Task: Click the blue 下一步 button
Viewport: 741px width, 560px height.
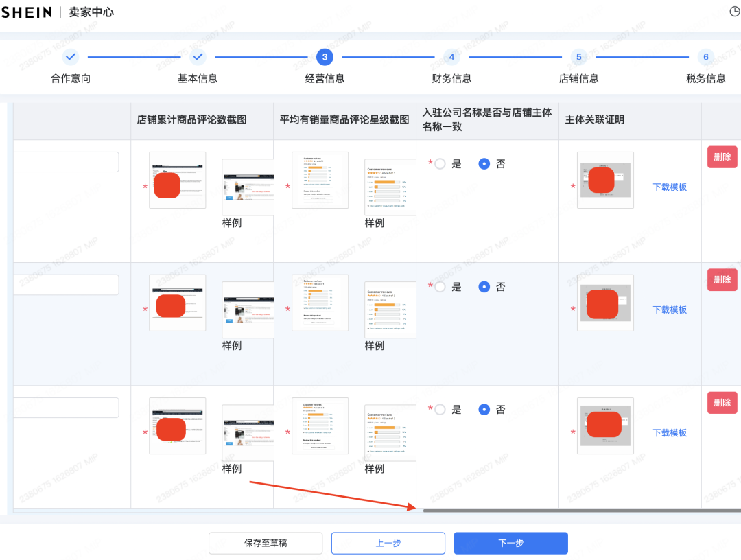Action: 510,543
